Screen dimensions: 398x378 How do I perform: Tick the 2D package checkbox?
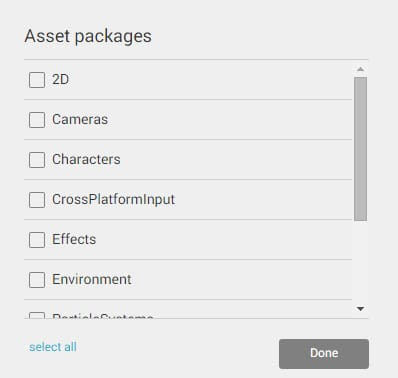(x=37, y=80)
